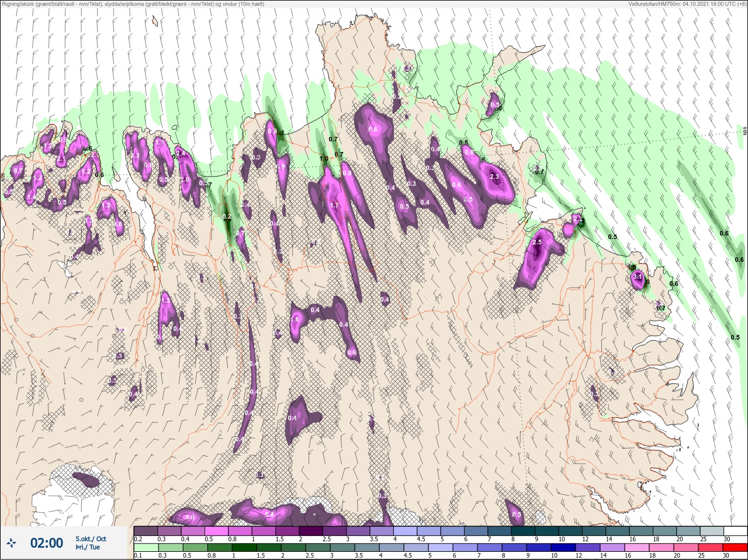Click the map value '3.1' on the east coast

point(638,277)
